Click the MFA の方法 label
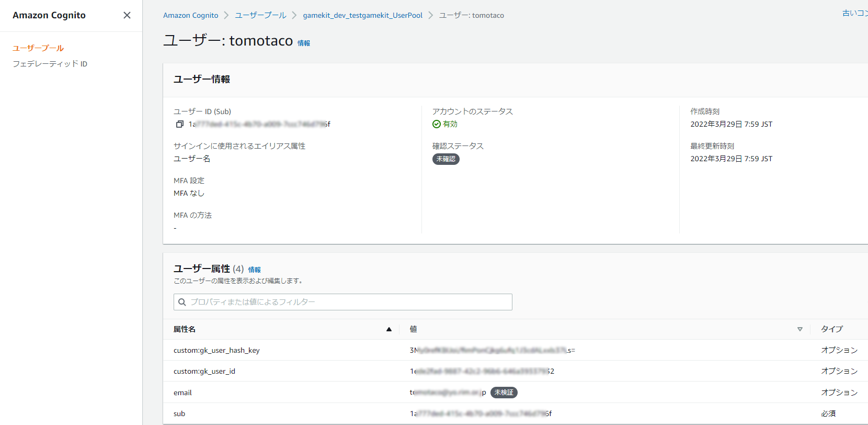Screen dimensions: 868x425 [x=192, y=215]
